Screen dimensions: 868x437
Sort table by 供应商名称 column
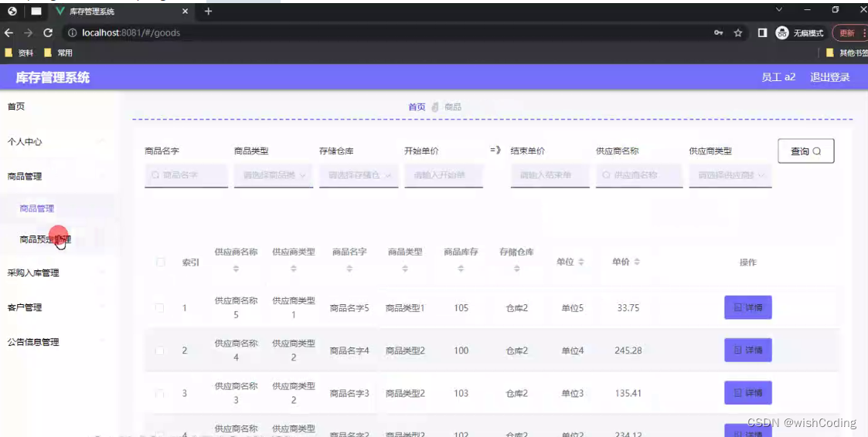[x=236, y=269]
